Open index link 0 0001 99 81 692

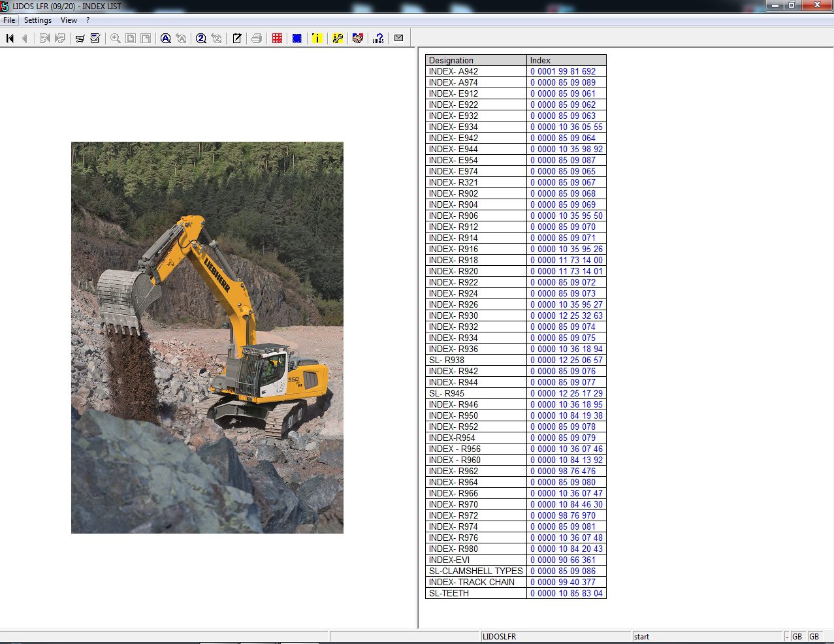[563, 71]
